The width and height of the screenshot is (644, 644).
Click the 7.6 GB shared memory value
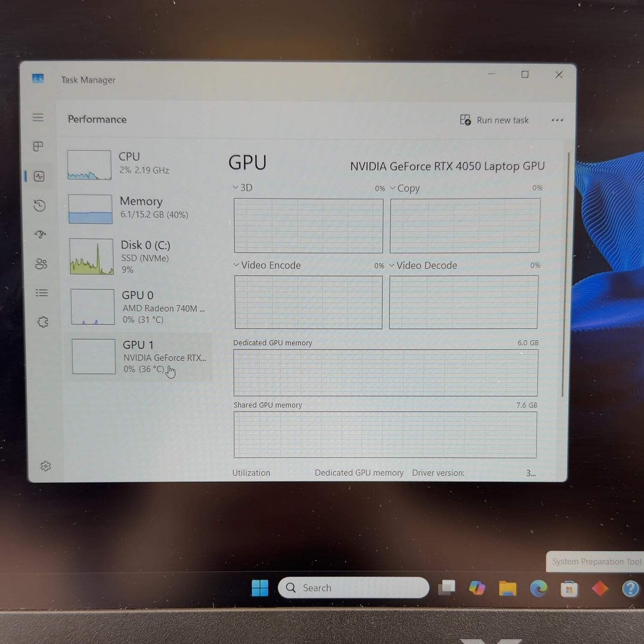tap(527, 405)
